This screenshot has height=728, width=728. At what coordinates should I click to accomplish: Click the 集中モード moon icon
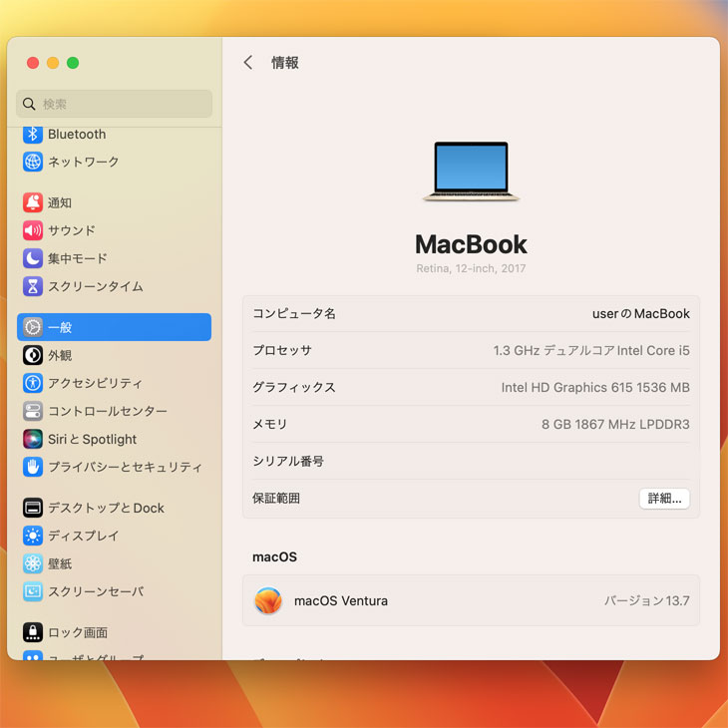33,258
